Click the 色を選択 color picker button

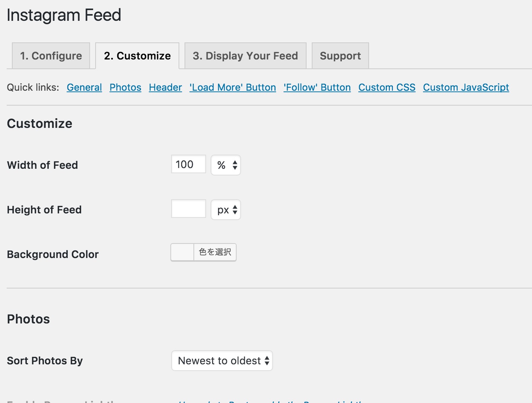(x=215, y=252)
